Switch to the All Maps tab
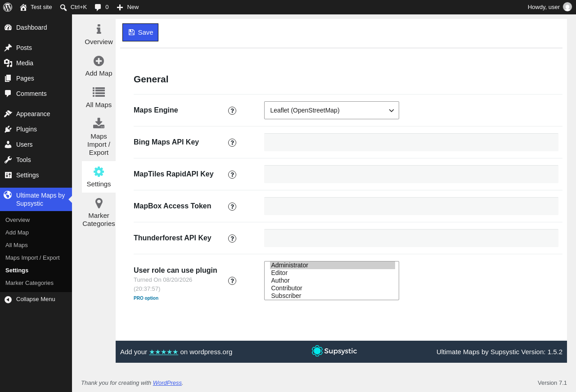Viewport: 576px width, 392px height. coord(99,98)
